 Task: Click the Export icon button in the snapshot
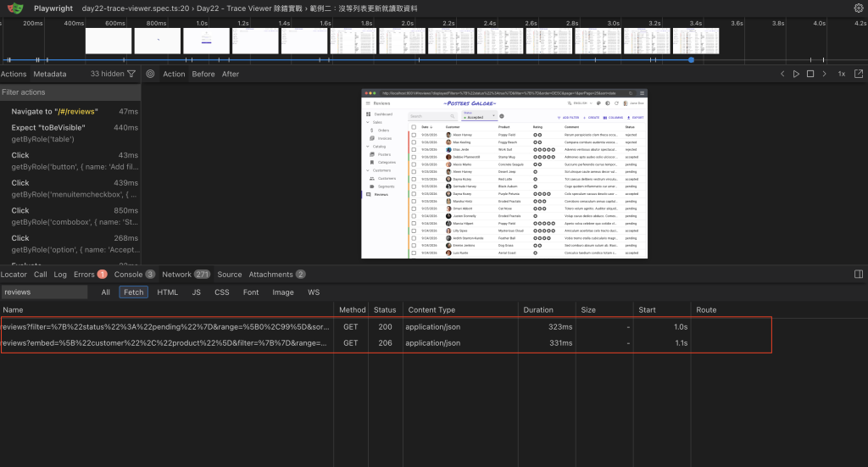coord(636,117)
